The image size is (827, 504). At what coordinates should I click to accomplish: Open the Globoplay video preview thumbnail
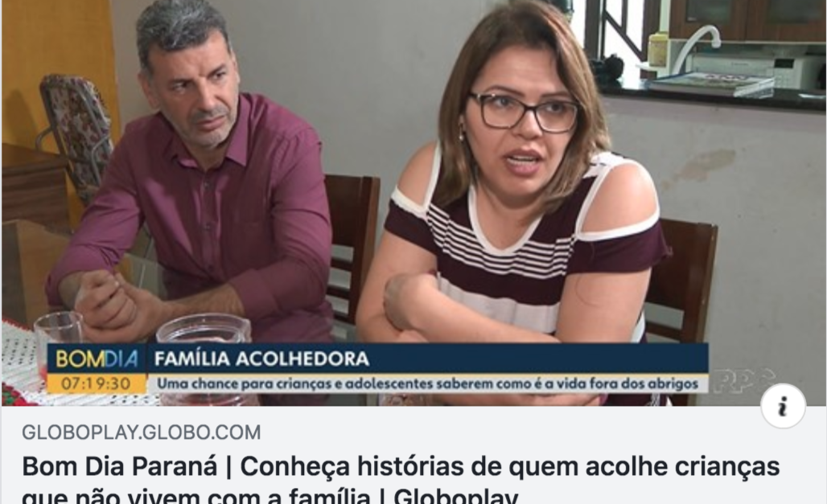click(413, 203)
